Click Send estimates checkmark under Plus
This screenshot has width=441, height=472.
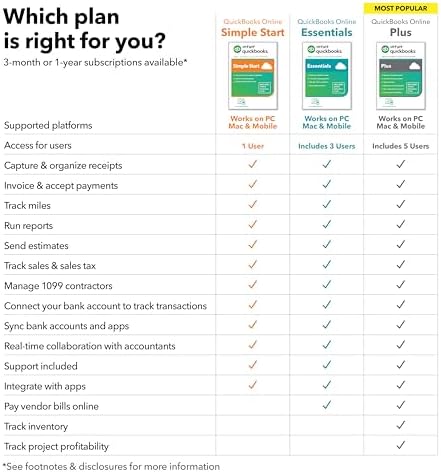pyautogui.click(x=401, y=244)
